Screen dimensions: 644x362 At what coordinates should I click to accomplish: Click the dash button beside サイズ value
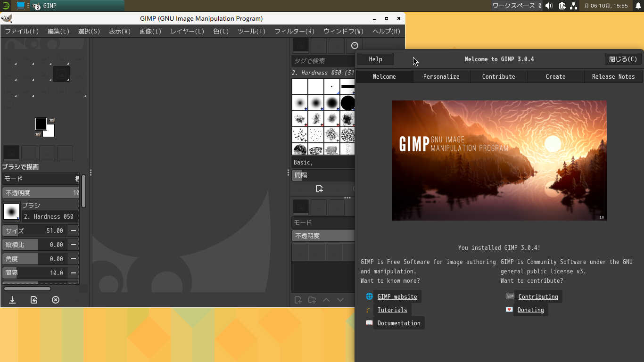(x=74, y=230)
